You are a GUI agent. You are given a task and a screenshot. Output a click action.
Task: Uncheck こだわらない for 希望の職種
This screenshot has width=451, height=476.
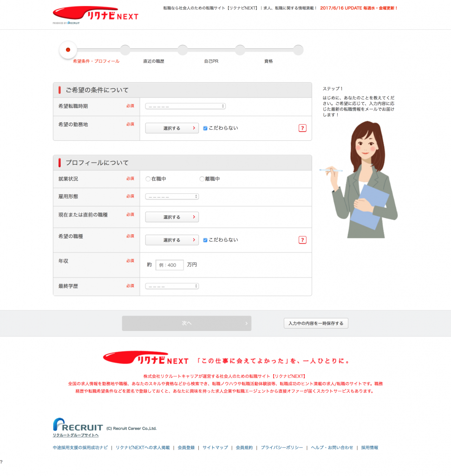[x=205, y=240]
